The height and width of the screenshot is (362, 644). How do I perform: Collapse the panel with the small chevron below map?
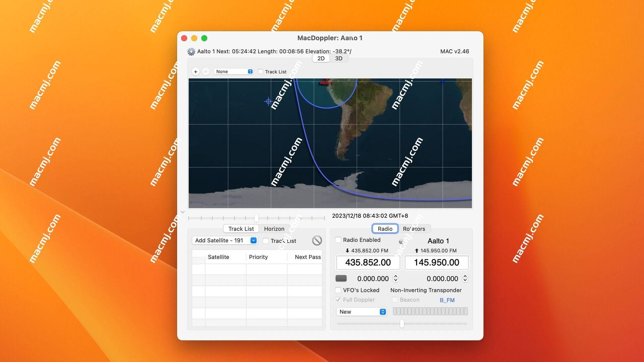coord(182,212)
